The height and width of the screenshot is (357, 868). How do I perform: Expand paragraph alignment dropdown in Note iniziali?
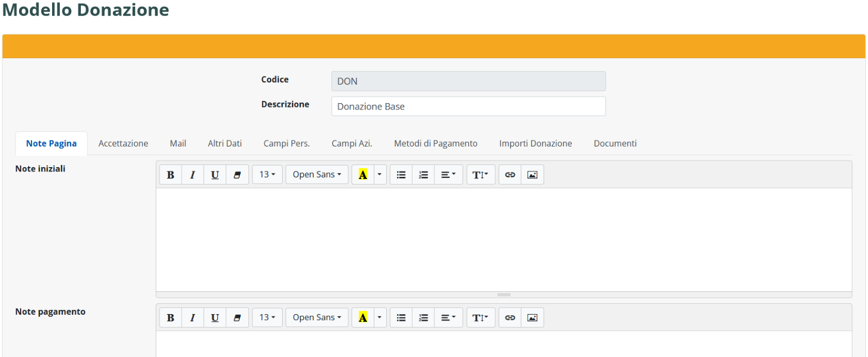(x=448, y=175)
